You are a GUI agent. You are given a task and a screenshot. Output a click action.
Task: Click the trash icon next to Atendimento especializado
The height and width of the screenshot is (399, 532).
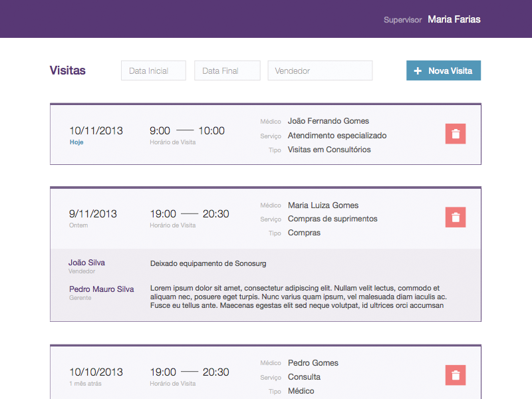tap(455, 134)
